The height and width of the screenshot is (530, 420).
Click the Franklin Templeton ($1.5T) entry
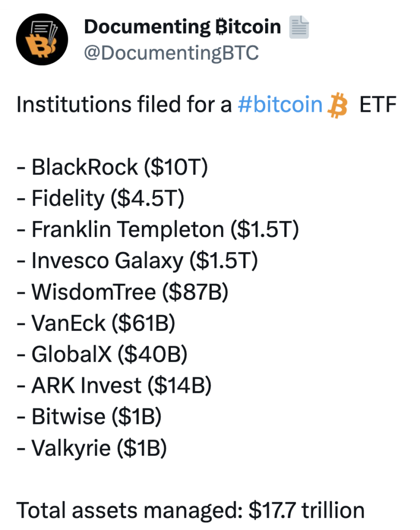point(157,230)
